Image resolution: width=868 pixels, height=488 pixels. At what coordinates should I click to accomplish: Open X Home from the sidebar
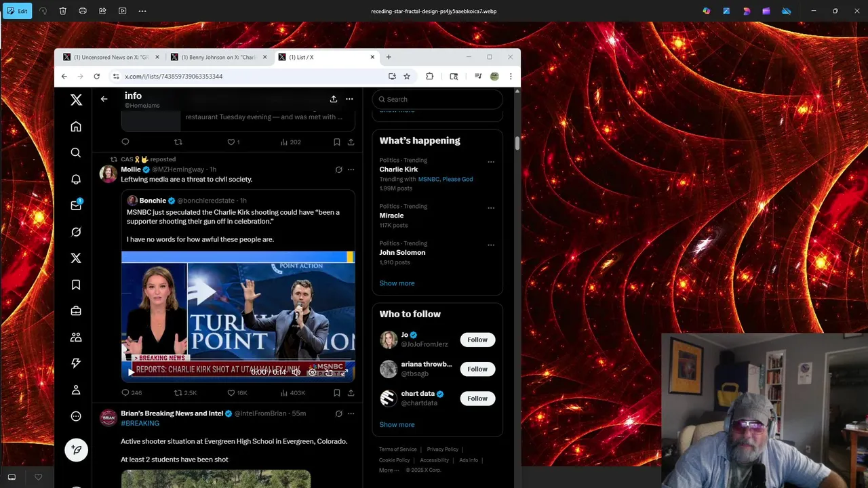pyautogui.click(x=76, y=127)
